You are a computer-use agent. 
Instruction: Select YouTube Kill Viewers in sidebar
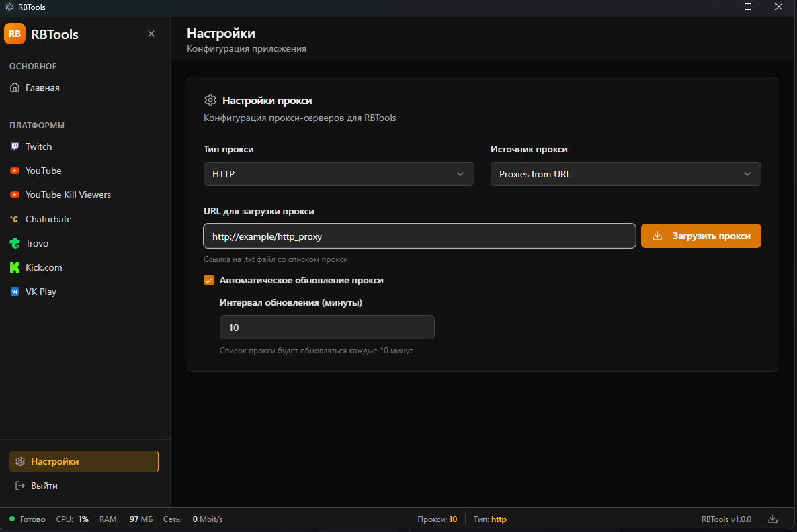pos(68,195)
